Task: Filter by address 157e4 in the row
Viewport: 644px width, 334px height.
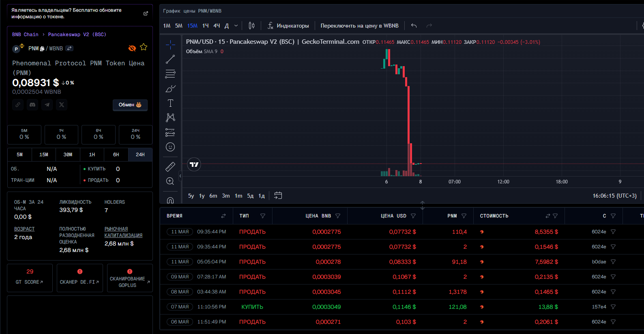Action: 613,307
